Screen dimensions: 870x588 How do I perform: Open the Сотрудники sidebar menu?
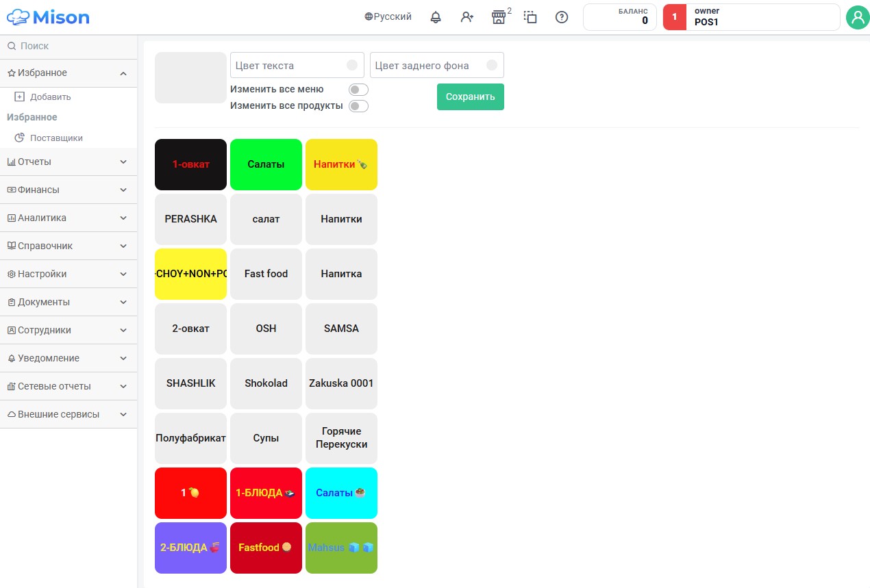[x=69, y=331]
